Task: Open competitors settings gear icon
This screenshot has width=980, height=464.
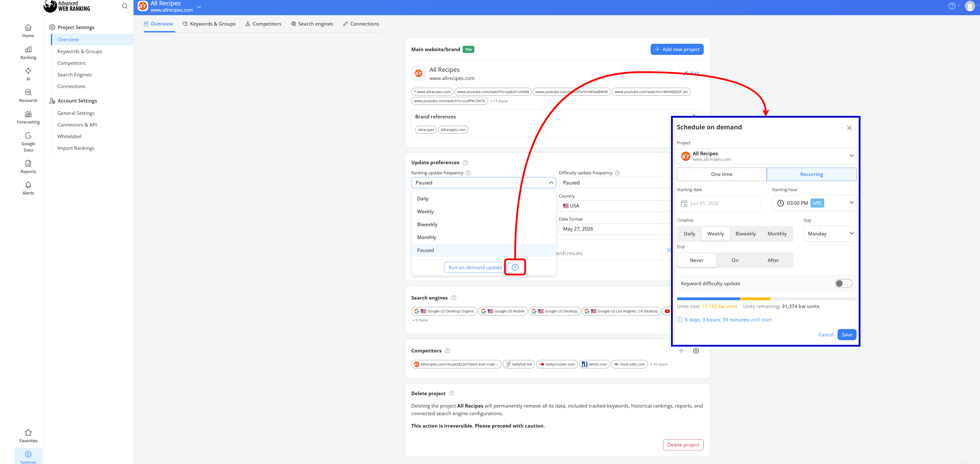Action: [x=696, y=351]
